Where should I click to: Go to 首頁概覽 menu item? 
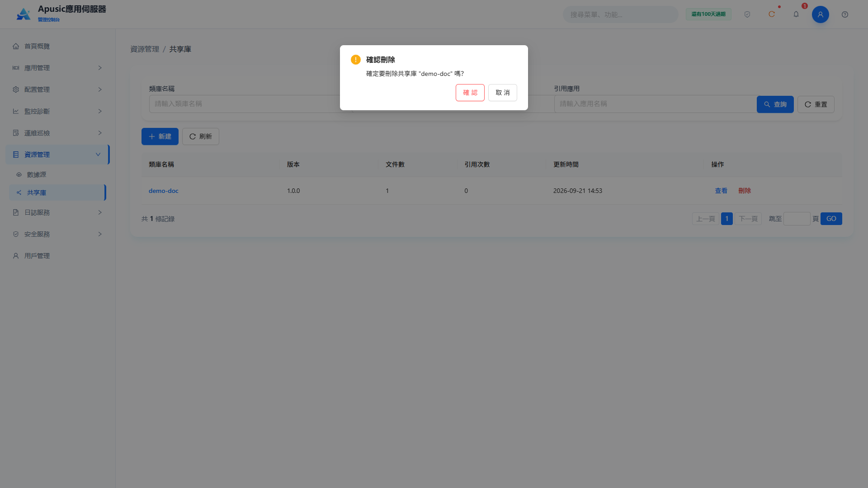click(57, 46)
